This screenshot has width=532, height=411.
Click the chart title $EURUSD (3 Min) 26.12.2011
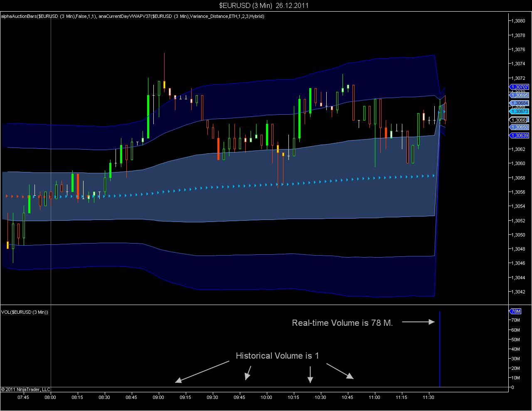pyautogui.click(x=264, y=5)
